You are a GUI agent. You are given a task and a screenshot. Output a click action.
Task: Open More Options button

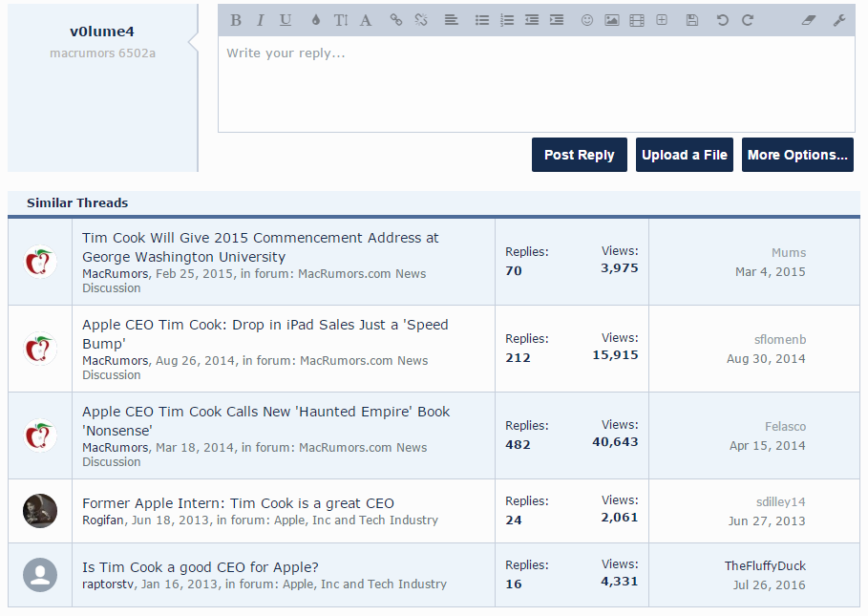point(797,155)
